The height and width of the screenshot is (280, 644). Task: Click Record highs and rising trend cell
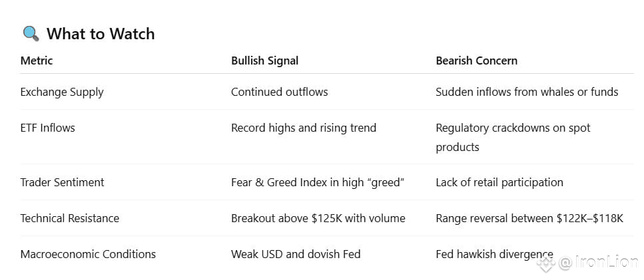(304, 128)
